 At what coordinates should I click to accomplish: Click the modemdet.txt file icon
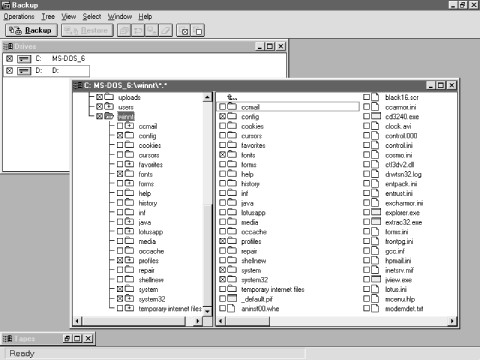pyautogui.click(x=375, y=308)
